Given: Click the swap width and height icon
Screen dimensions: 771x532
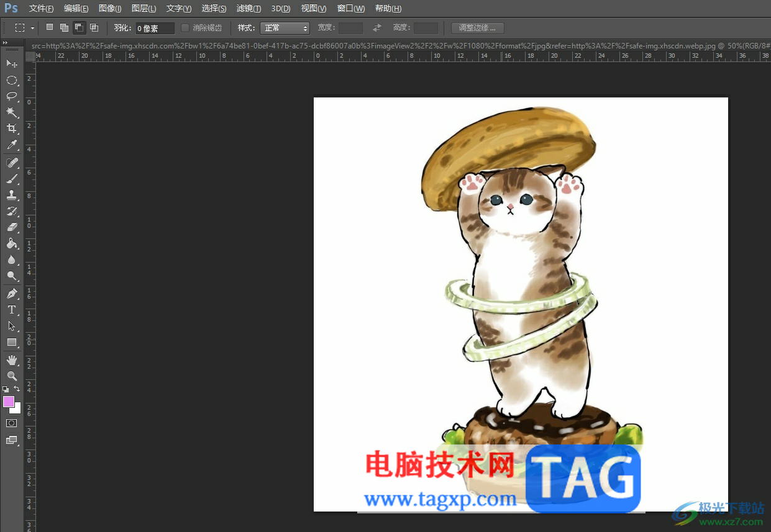Looking at the screenshot, I should pos(376,28).
